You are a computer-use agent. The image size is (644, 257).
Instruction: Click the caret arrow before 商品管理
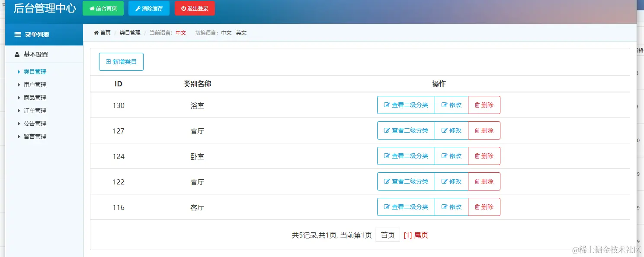(x=19, y=98)
